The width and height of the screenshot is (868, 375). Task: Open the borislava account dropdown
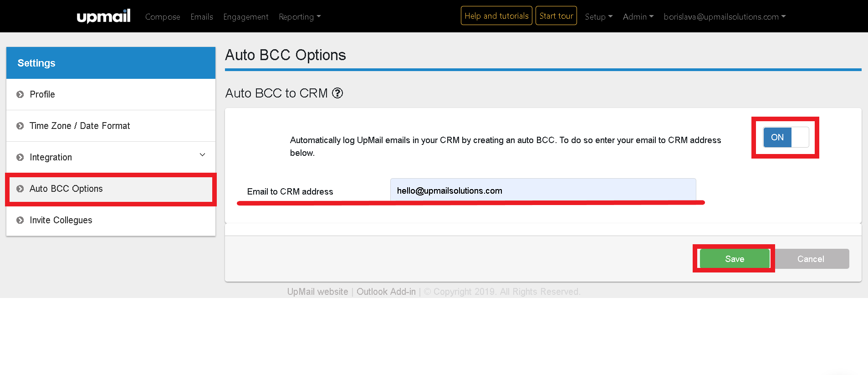pos(725,17)
